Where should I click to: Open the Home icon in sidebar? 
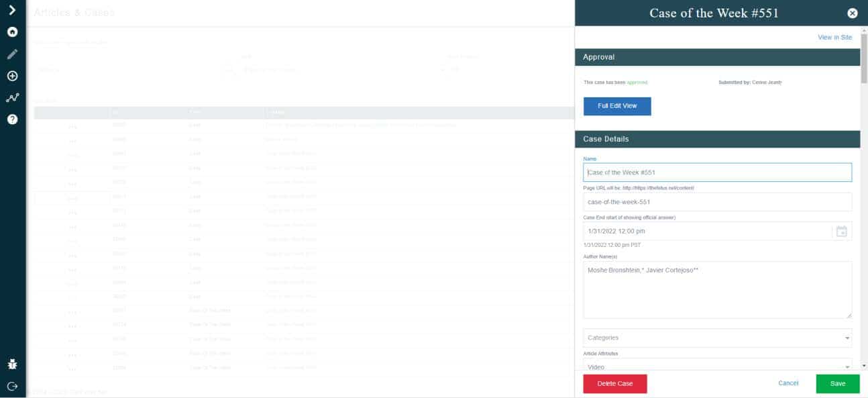pyautogui.click(x=12, y=32)
